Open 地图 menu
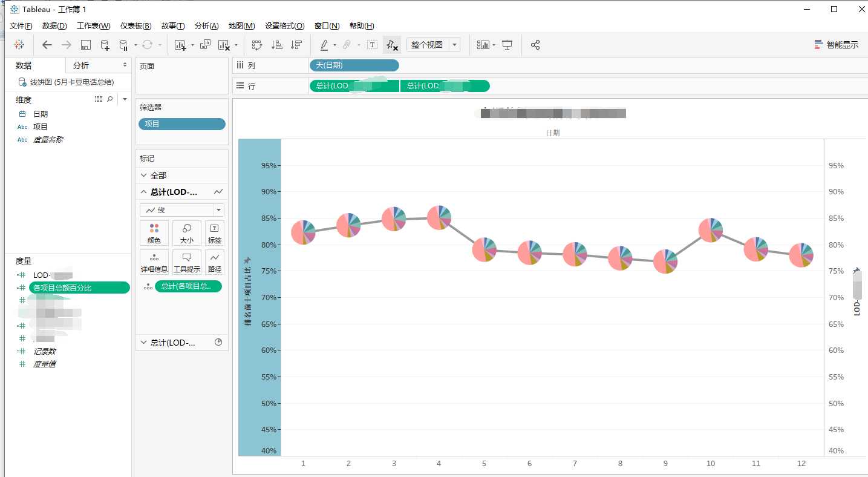The height and width of the screenshot is (477, 868). point(241,26)
